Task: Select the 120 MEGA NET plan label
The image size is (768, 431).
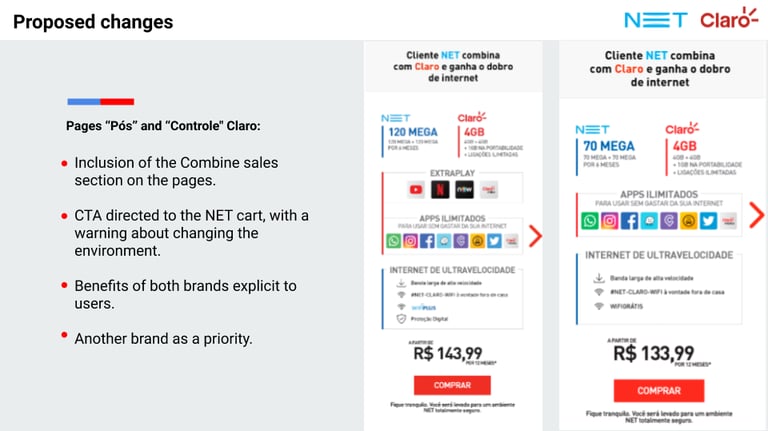Action: pos(413,132)
